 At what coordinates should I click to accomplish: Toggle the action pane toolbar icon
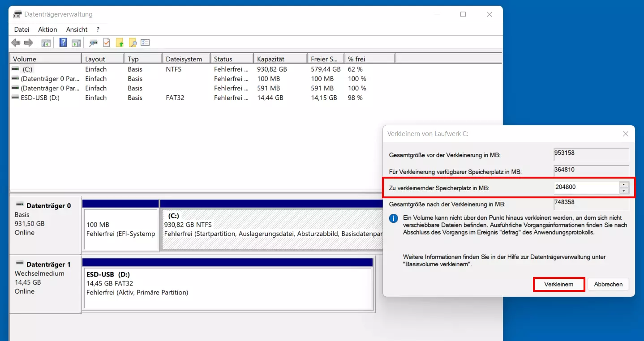click(x=76, y=43)
